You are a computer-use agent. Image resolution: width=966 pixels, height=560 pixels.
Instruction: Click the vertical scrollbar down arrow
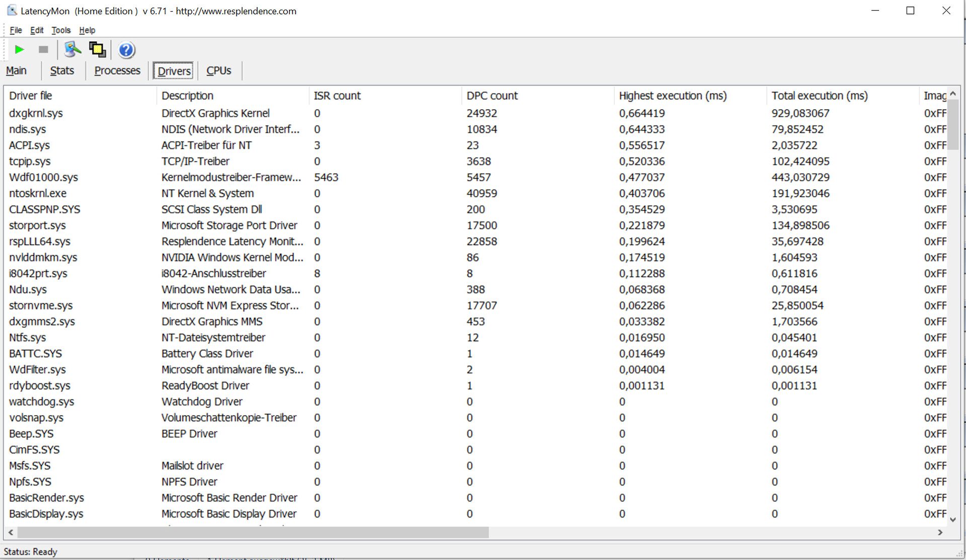[953, 519]
